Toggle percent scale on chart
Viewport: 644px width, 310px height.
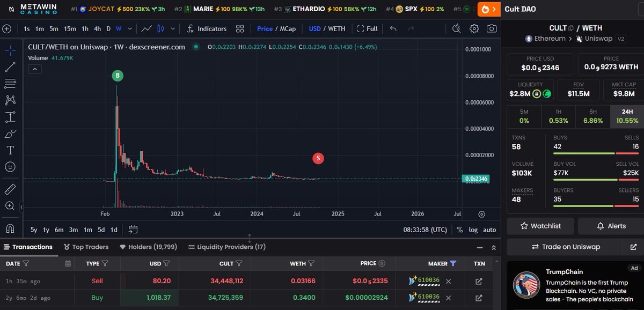pyautogui.click(x=460, y=230)
